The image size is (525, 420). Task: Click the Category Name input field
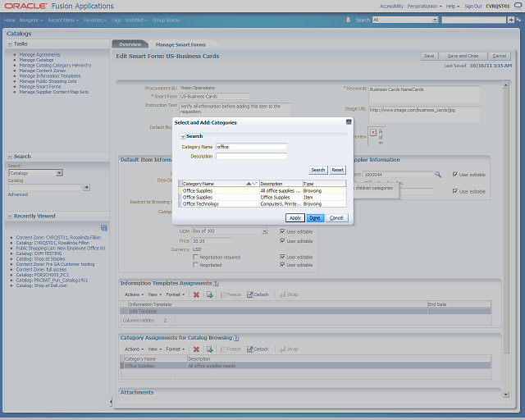pyautogui.click(x=251, y=147)
